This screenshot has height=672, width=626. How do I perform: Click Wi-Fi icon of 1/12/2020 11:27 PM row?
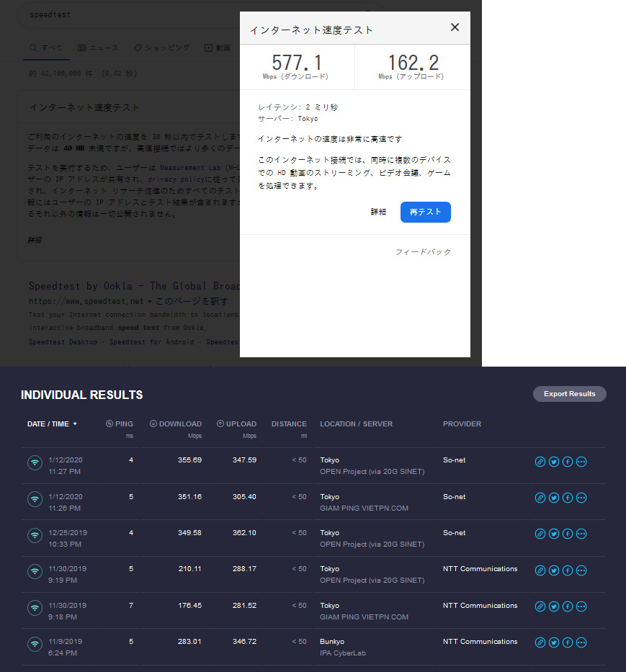pos(34,462)
